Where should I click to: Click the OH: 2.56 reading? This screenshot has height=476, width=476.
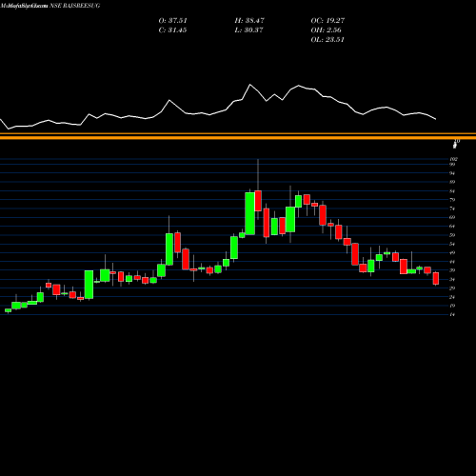click(x=326, y=30)
